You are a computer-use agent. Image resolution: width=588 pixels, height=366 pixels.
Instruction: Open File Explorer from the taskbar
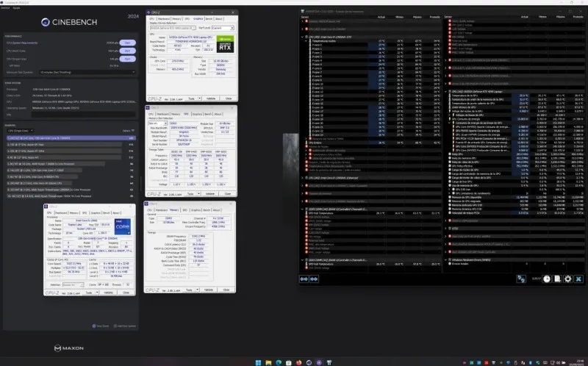[268, 362]
